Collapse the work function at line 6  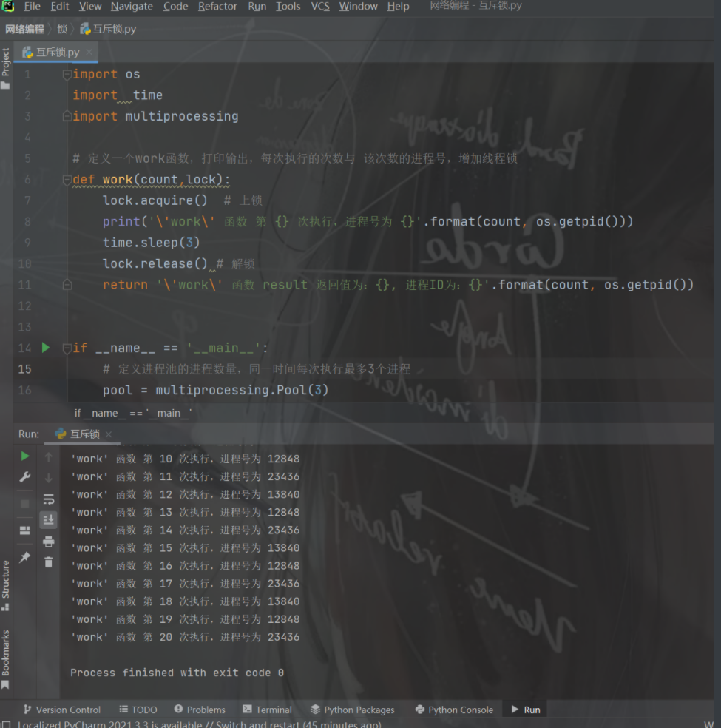(67, 180)
